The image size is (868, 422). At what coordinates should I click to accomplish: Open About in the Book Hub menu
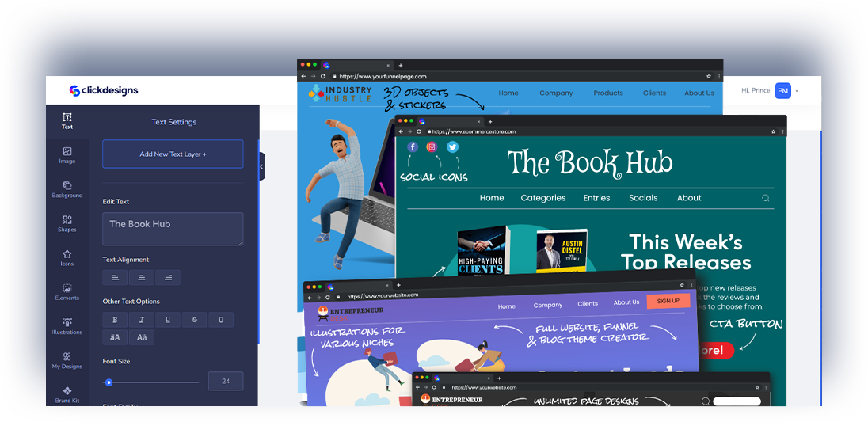[689, 198]
